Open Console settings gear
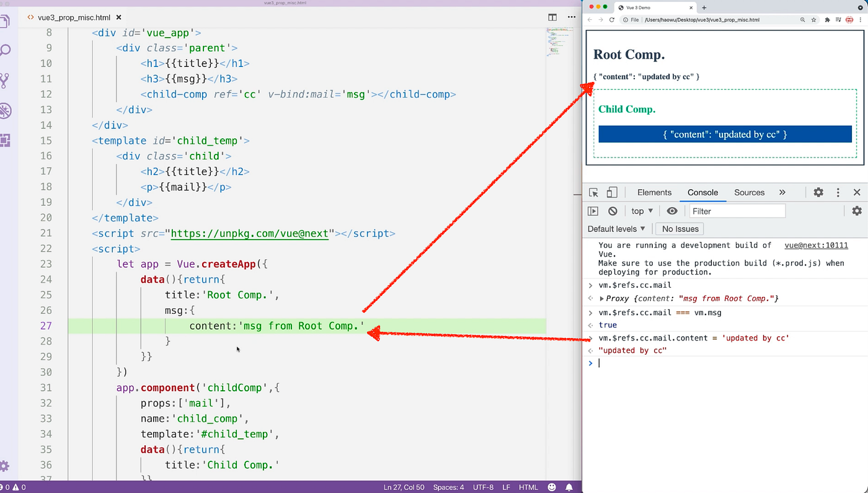This screenshot has width=868, height=493. [x=857, y=211]
